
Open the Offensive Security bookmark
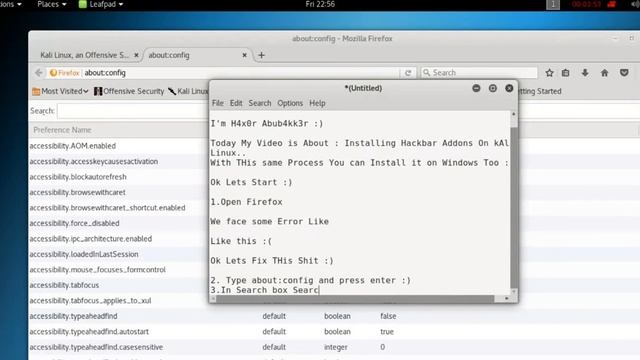[x=129, y=91]
